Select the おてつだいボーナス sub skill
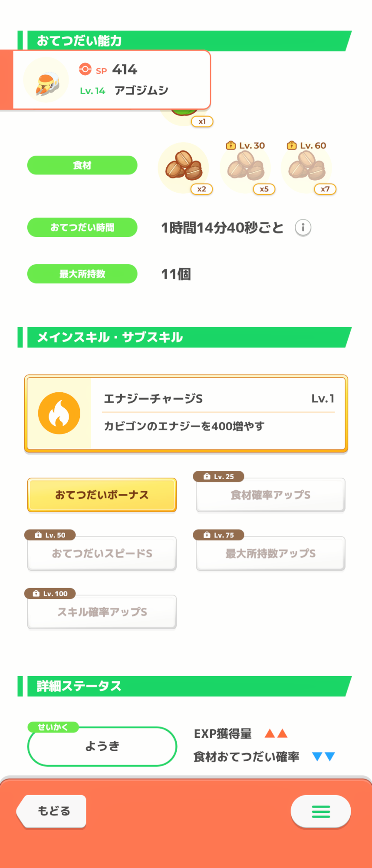Image resolution: width=372 pixels, height=868 pixels. coord(102,495)
